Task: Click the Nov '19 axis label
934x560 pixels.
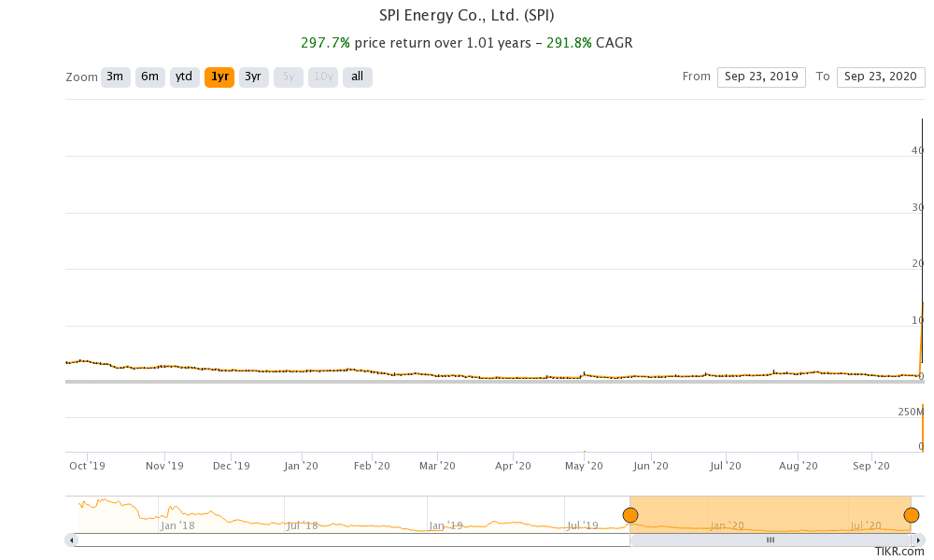Action: pyautogui.click(x=164, y=466)
